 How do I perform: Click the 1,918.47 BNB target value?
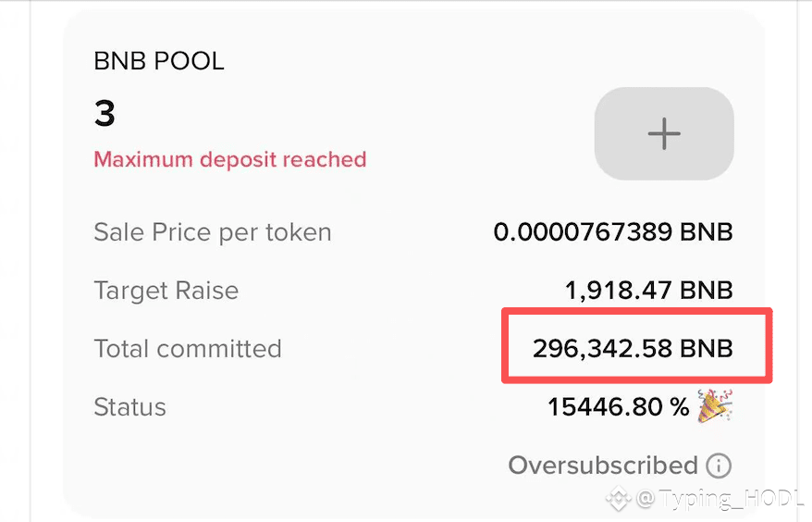click(649, 291)
